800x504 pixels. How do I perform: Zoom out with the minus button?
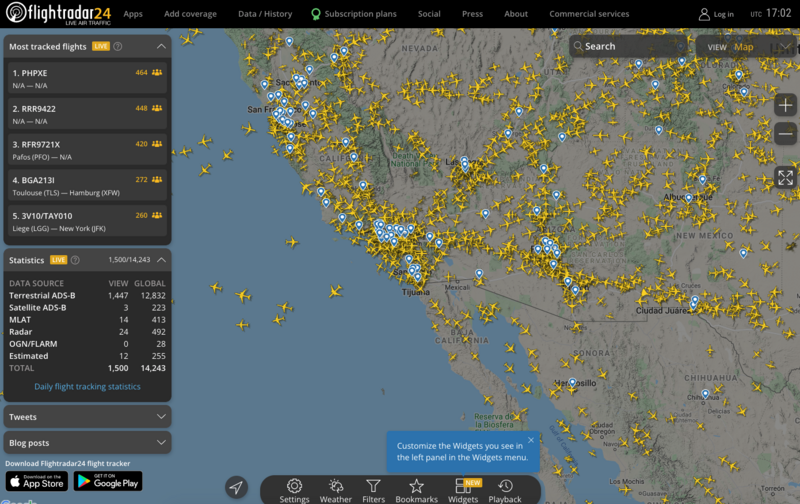[x=785, y=134]
